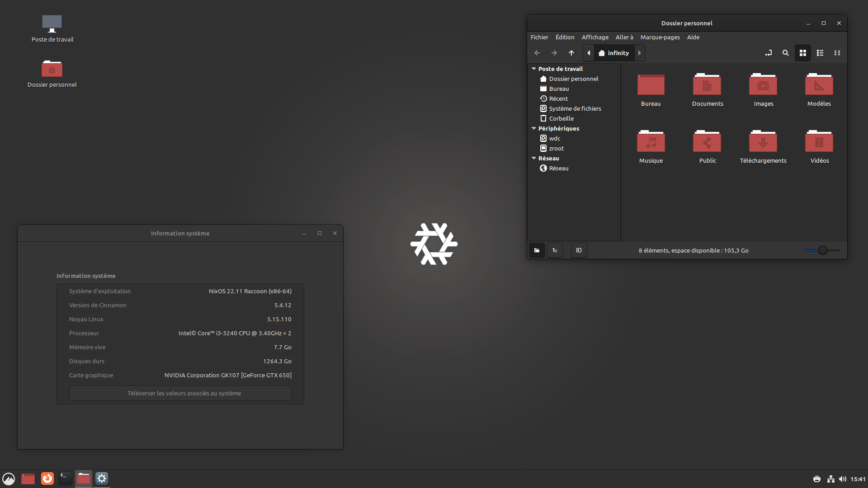This screenshot has height=488, width=868.
Task: Click the infinity home path button
Action: [x=614, y=53]
